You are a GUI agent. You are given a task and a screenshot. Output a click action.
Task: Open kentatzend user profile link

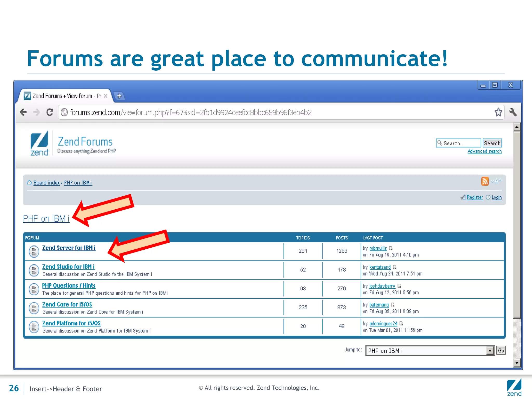pos(380,267)
